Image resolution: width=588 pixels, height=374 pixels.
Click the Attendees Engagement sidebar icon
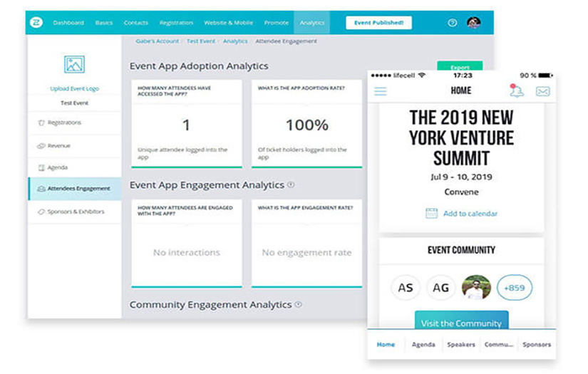tap(41, 189)
